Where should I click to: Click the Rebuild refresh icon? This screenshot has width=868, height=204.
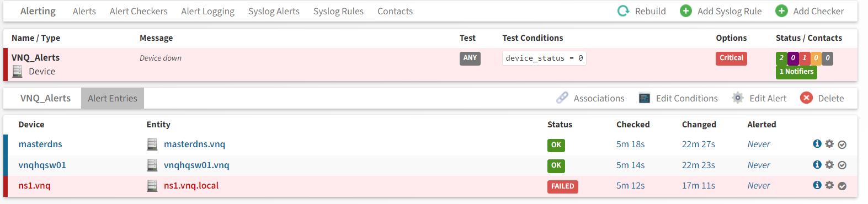coord(623,11)
